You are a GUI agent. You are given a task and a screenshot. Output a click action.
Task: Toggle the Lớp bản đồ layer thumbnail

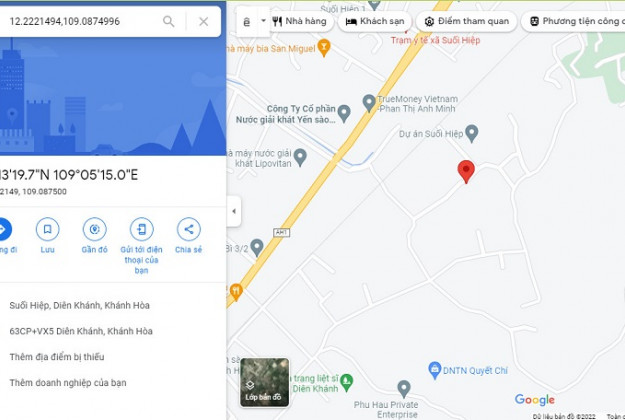264,382
